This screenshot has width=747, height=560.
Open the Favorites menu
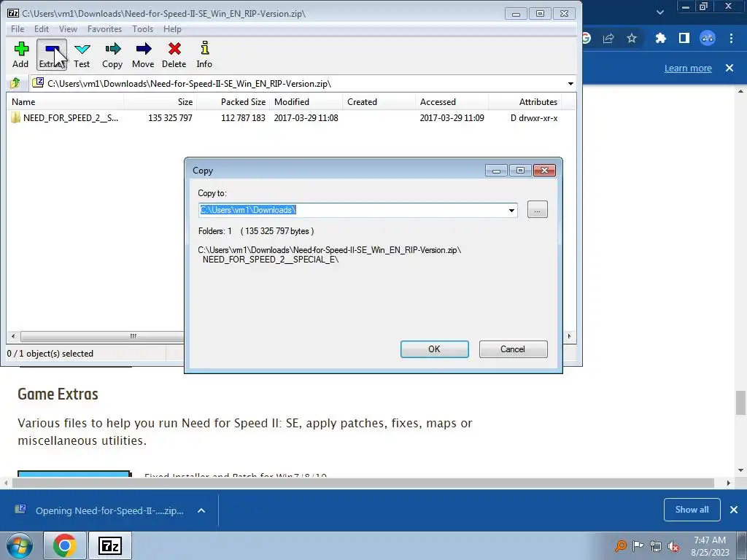point(105,29)
